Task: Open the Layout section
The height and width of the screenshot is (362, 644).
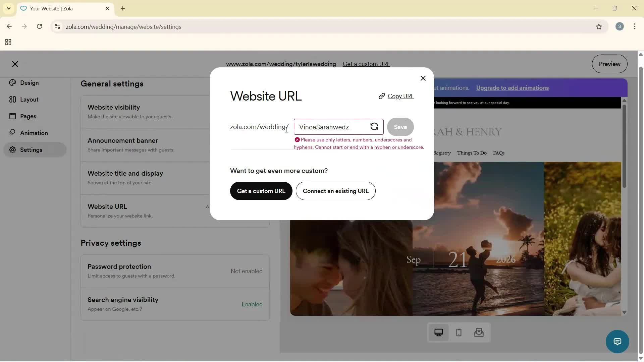Action: 29,99
